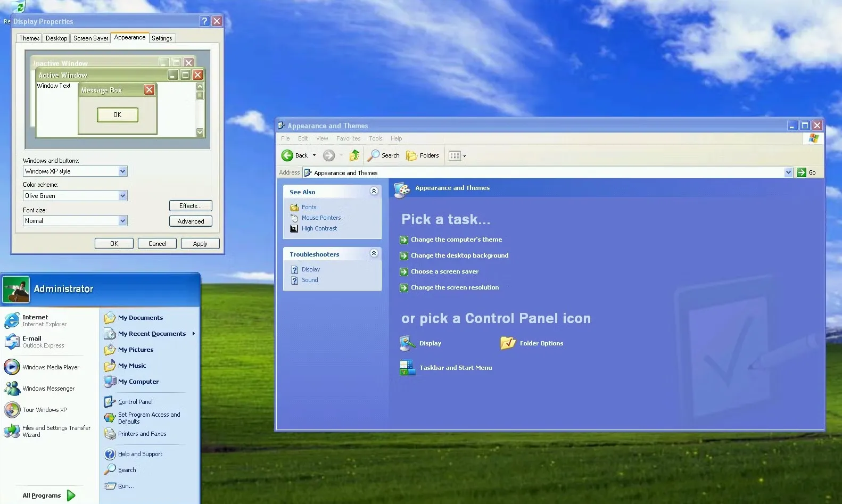Image resolution: width=842 pixels, height=504 pixels.
Task: Click Cancel in Display Properties
Action: 157,244
